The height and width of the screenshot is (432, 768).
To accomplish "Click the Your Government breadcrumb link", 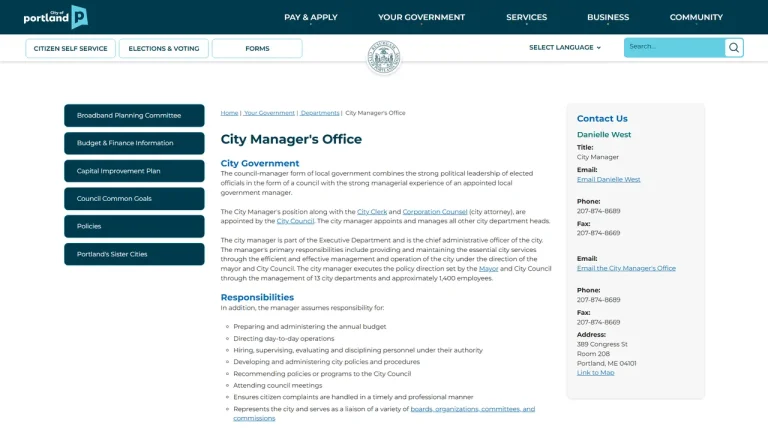I will (x=269, y=113).
